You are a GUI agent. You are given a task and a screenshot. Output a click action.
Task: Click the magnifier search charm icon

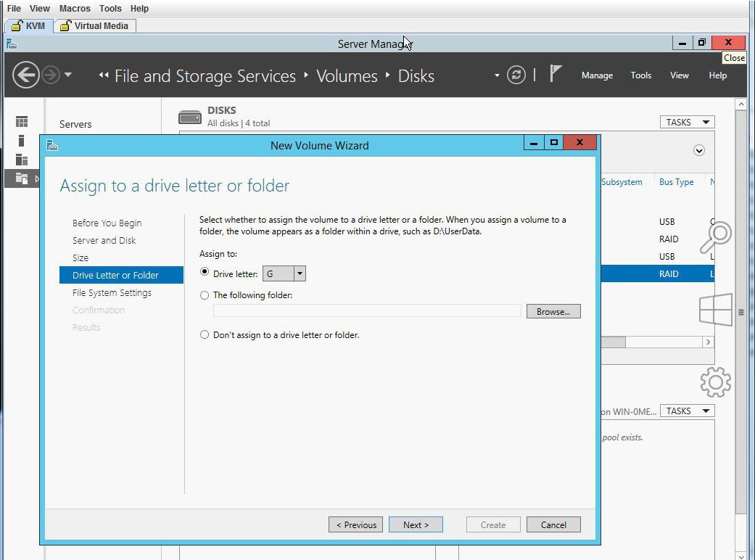(x=716, y=237)
